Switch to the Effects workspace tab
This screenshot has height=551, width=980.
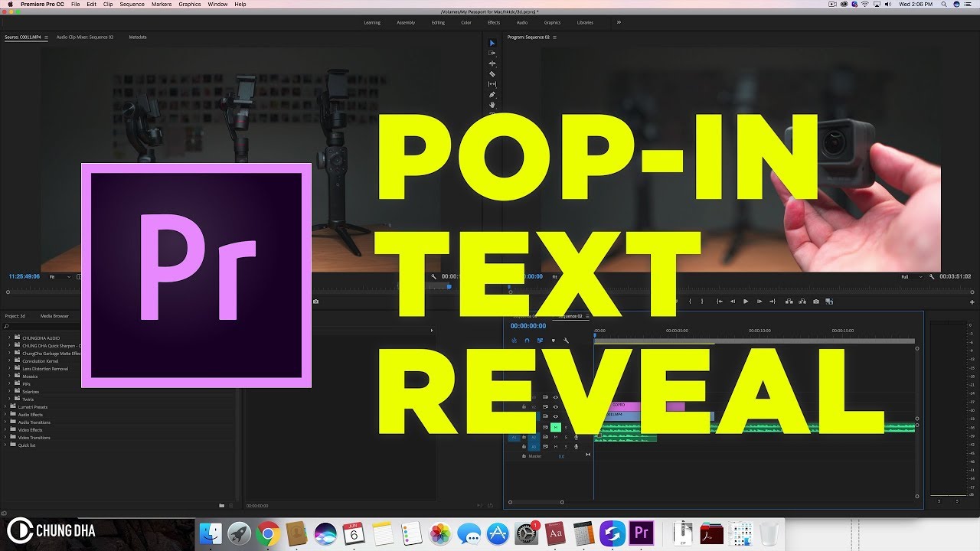494,22
